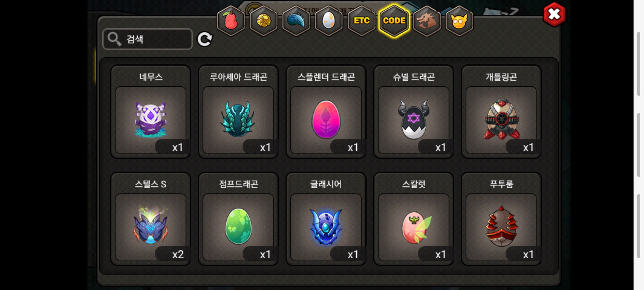
Task: Open the blue dragon head category
Action: (x=296, y=21)
